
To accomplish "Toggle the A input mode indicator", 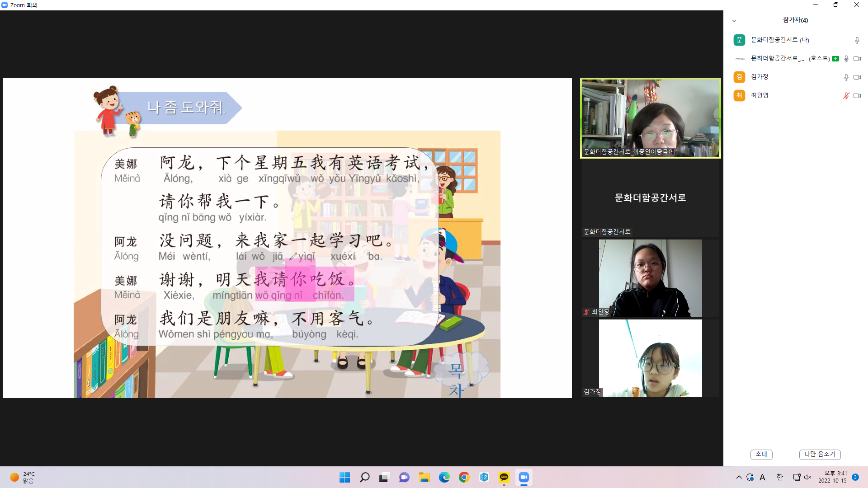I will click(762, 478).
